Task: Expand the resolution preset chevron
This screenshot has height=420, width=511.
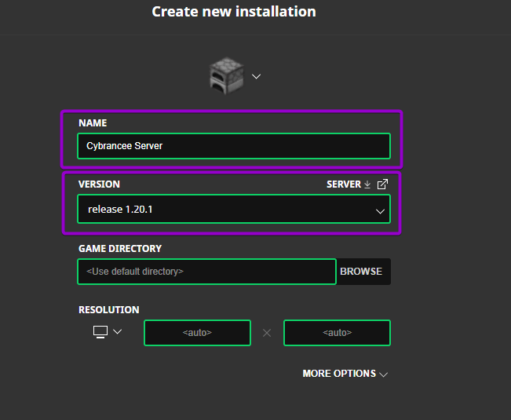Action: (x=117, y=332)
